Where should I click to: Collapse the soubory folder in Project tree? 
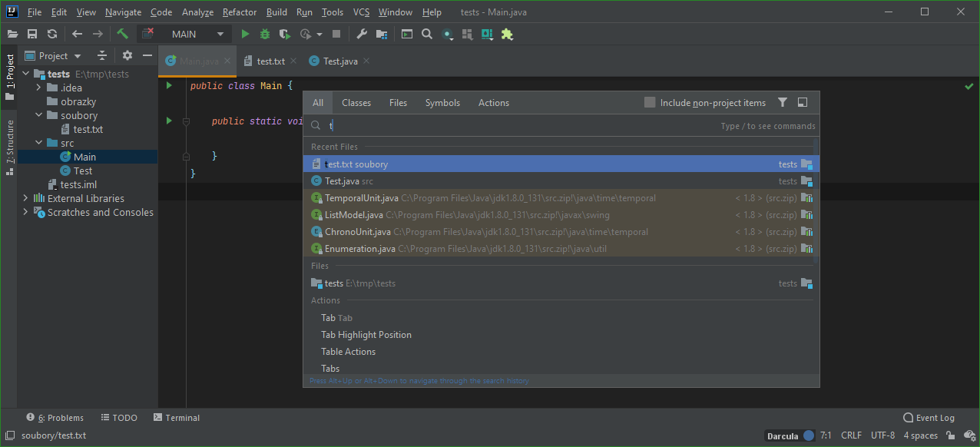click(x=38, y=114)
